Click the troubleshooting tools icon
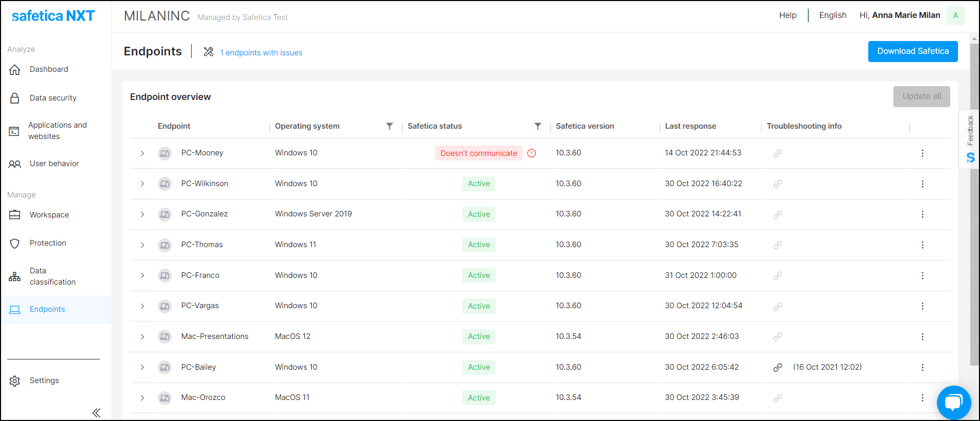980x421 pixels. pyautogui.click(x=208, y=52)
